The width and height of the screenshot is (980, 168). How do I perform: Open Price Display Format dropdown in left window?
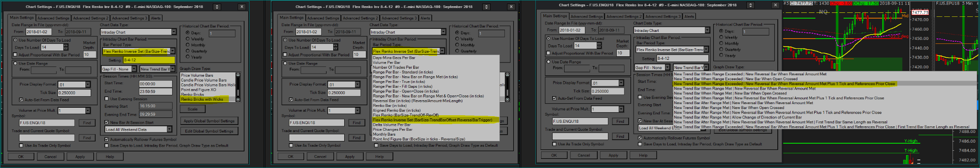(88, 85)
